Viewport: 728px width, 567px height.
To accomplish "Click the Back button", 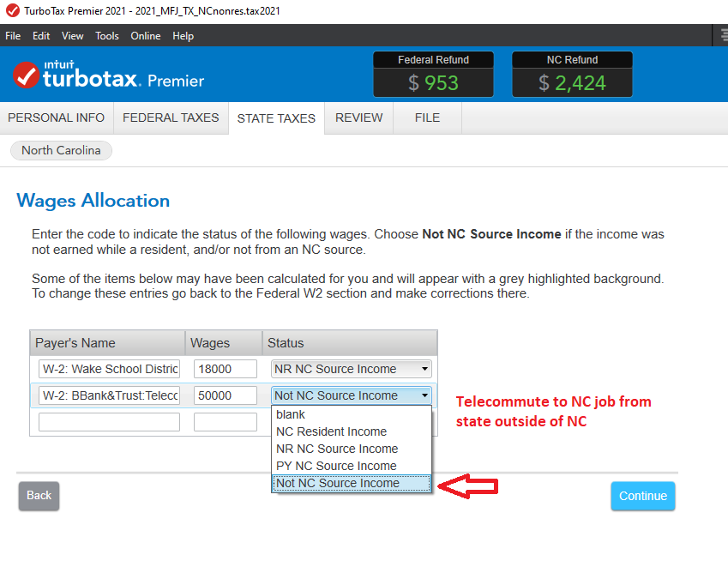I will [39, 496].
